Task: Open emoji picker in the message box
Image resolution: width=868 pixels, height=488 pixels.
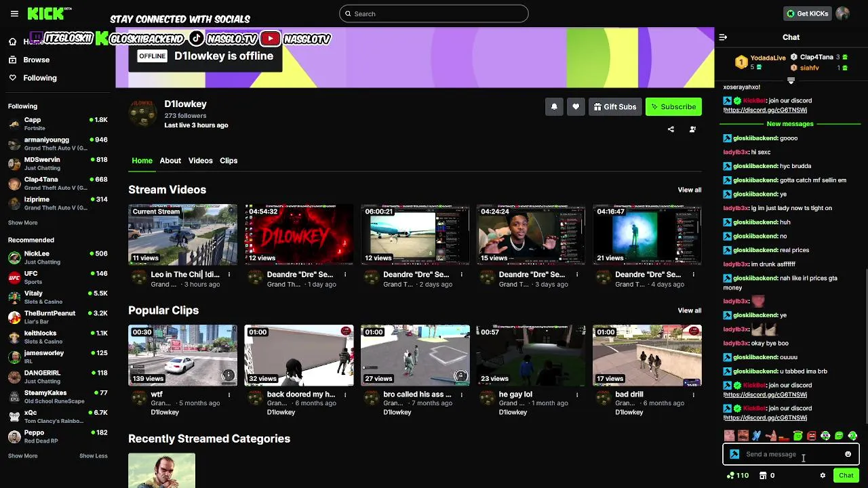Action: click(848, 454)
